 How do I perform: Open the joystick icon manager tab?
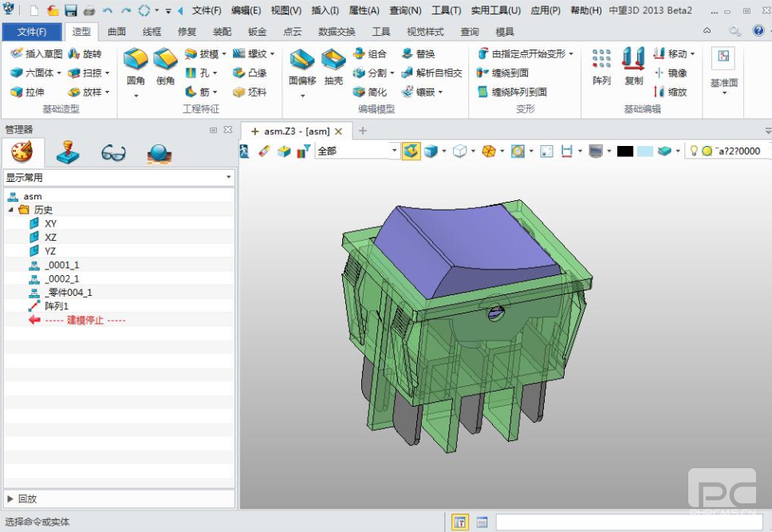[67, 152]
